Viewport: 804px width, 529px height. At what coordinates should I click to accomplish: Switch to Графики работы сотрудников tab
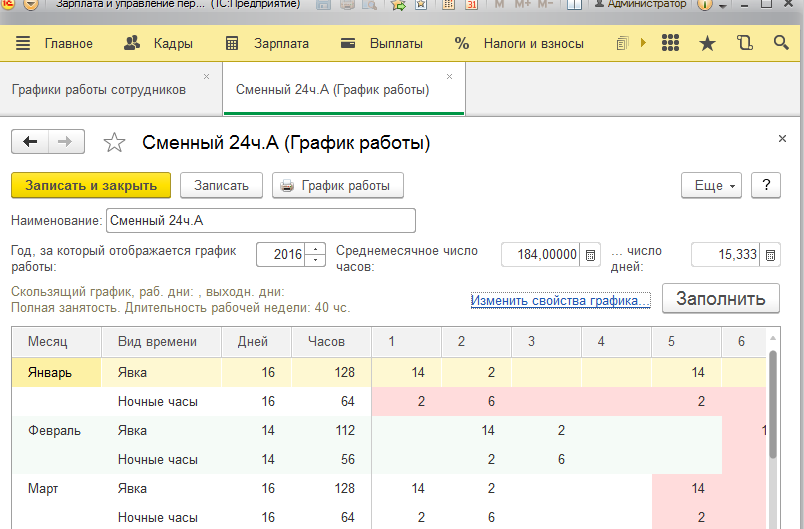click(x=99, y=89)
